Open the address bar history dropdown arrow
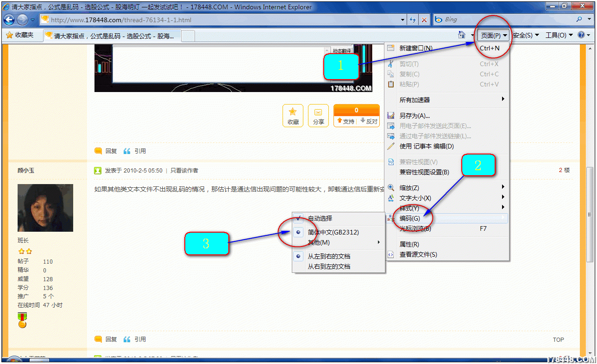Image resolution: width=597 pixels, height=364 pixels. [402, 20]
